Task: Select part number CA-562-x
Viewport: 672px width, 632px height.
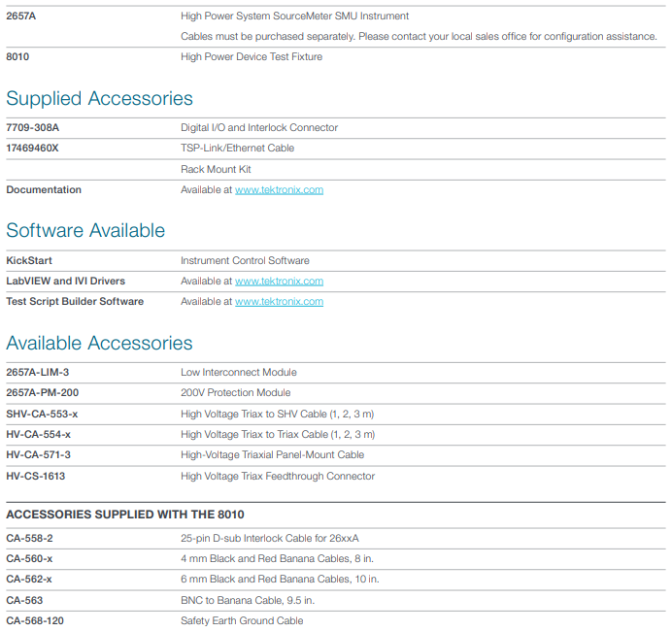Action: [x=29, y=580]
